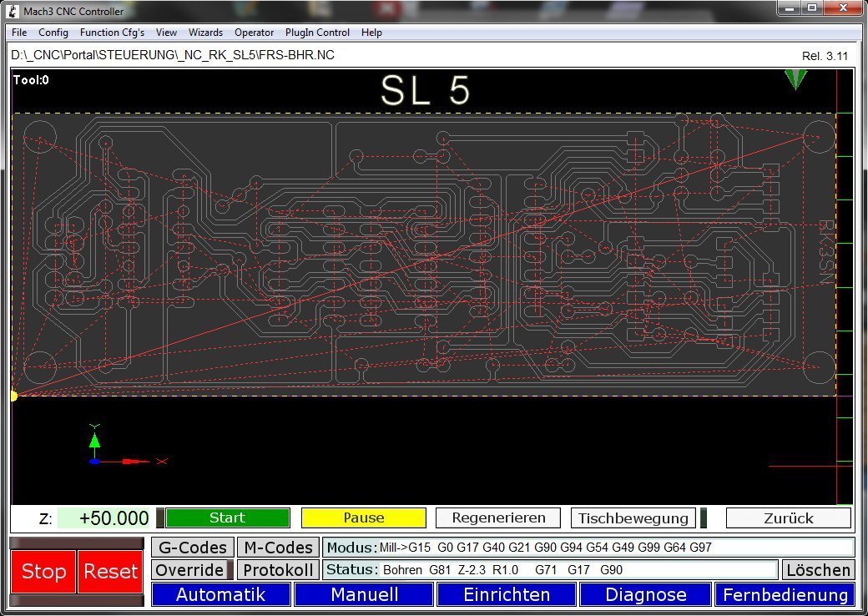The image size is (868, 616).
Task: Switch to the Automatik screen
Action: click(221, 594)
